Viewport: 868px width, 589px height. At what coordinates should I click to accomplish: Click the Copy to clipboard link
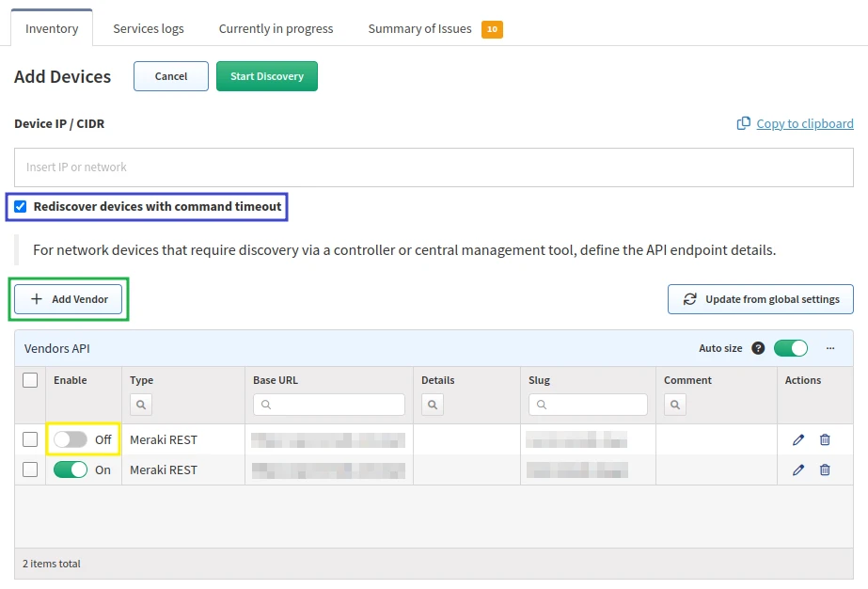804,123
